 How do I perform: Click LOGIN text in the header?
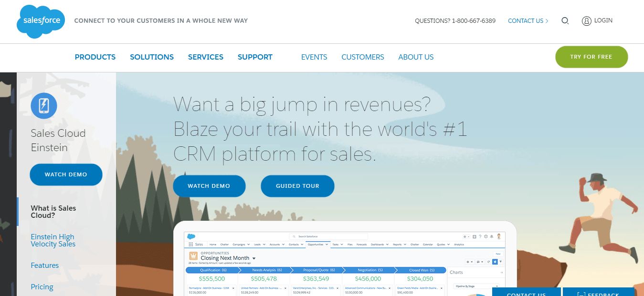point(603,20)
